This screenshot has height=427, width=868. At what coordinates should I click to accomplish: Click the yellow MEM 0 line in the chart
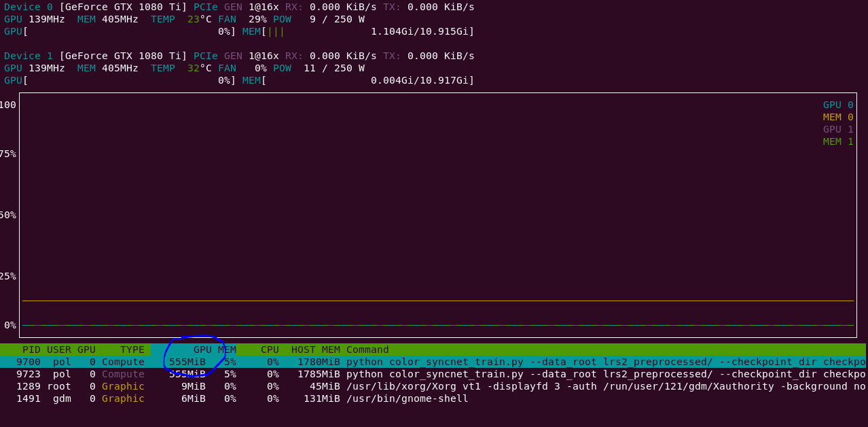point(438,301)
